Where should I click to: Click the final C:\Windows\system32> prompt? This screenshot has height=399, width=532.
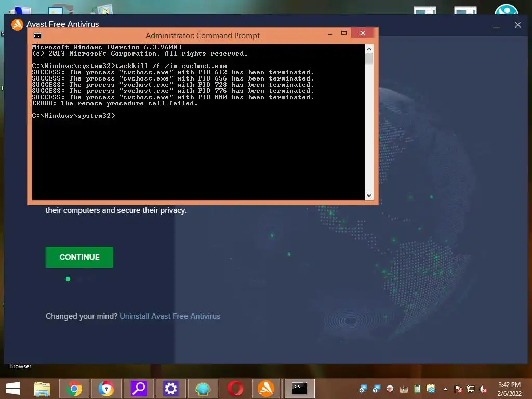click(x=73, y=116)
